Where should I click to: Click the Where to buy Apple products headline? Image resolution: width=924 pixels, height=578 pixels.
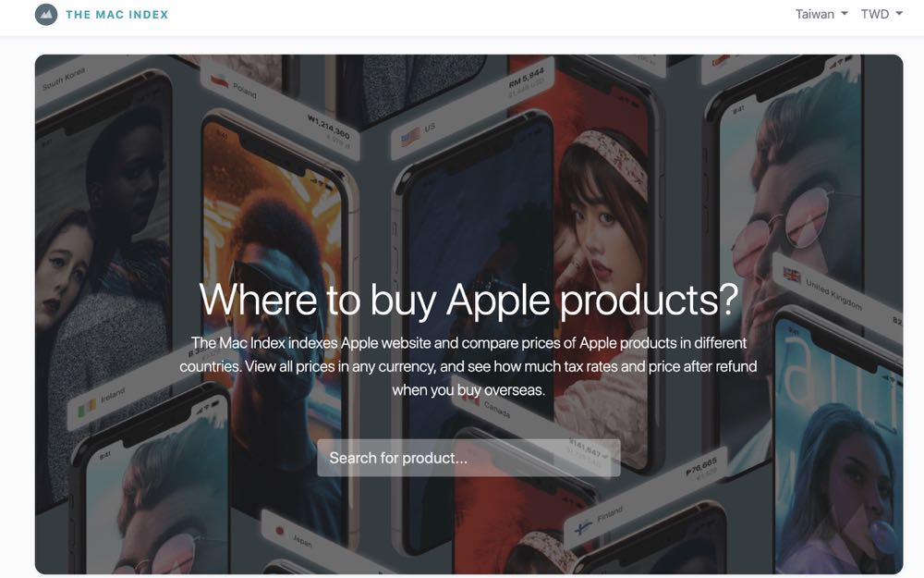(468, 301)
